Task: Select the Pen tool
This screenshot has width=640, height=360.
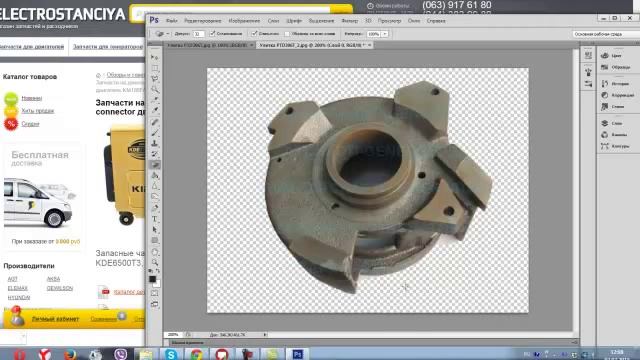Action: pyautogui.click(x=155, y=208)
